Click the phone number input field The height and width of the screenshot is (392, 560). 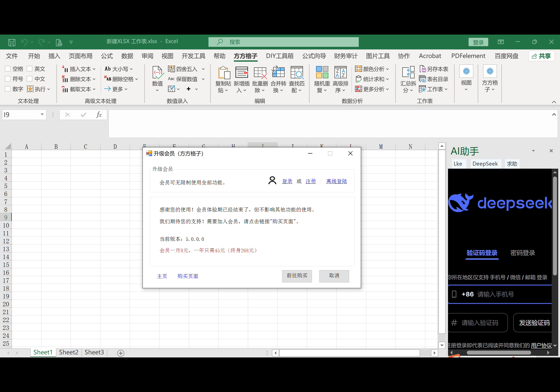point(500,294)
